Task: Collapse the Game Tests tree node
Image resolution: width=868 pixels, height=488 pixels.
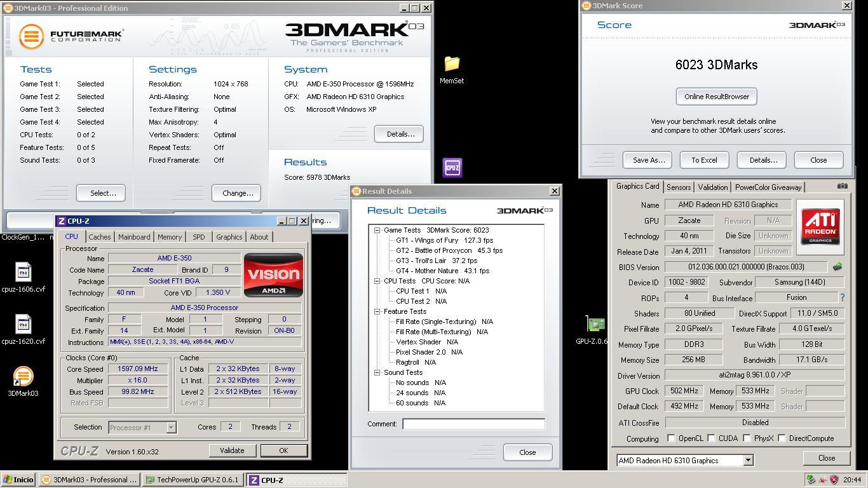Action: [377, 230]
